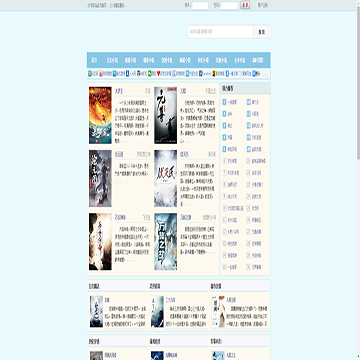
Task: Click the search button beside the search box
Action: pyautogui.click(x=262, y=32)
